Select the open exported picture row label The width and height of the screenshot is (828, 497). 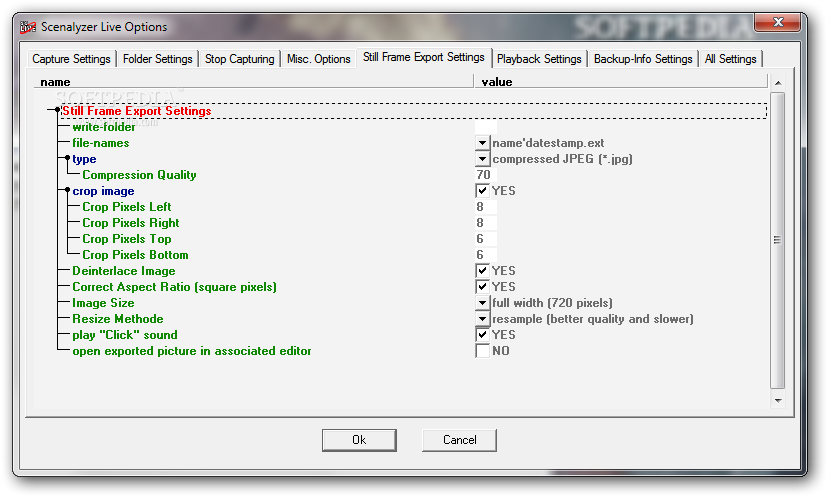click(x=192, y=351)
